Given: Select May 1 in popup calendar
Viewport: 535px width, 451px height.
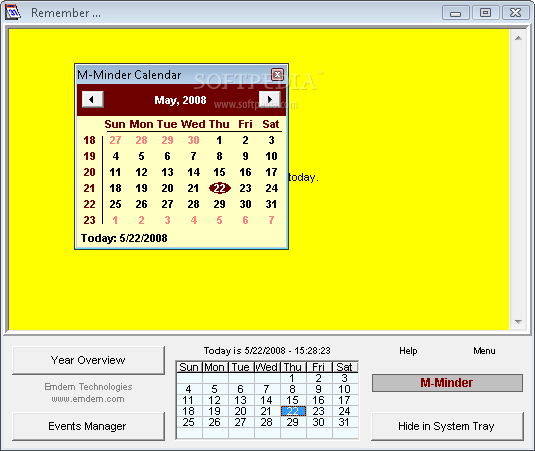Looking at the screenshot, I should 219,140.
